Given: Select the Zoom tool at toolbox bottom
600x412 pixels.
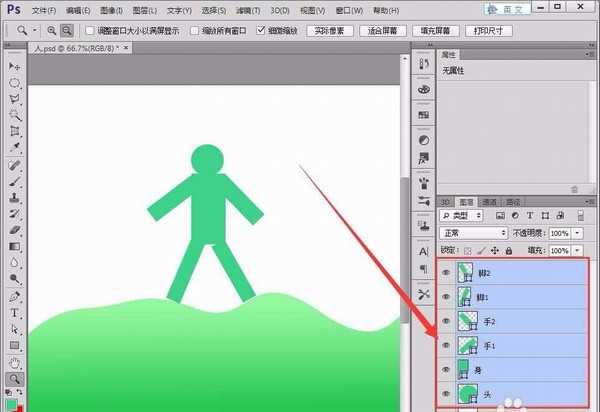Looking at the screenshot, I should [15, 379].
